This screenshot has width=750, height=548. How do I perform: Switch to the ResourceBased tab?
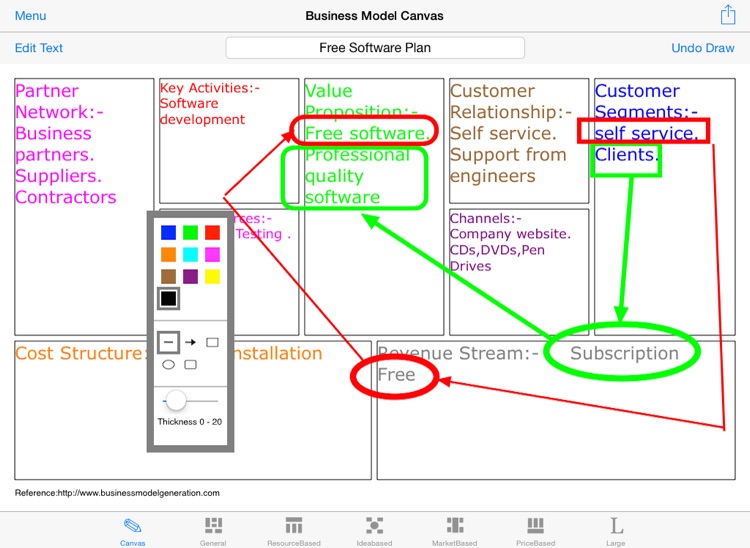(294, 532)
